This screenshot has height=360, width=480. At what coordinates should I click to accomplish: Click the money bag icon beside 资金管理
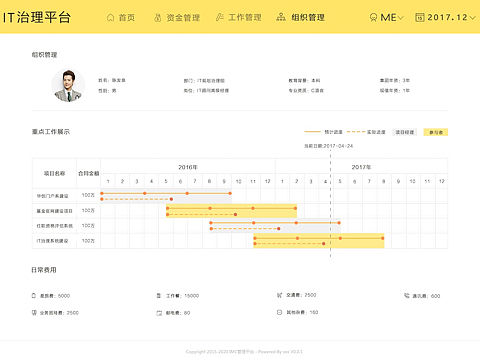(158, 18)
